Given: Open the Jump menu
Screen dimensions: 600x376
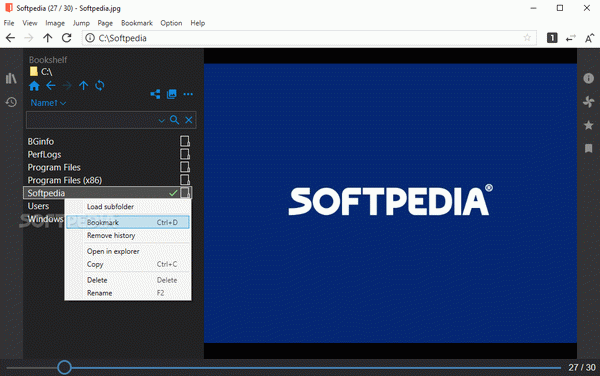Looking at the screenshot, I should point(81,23).
